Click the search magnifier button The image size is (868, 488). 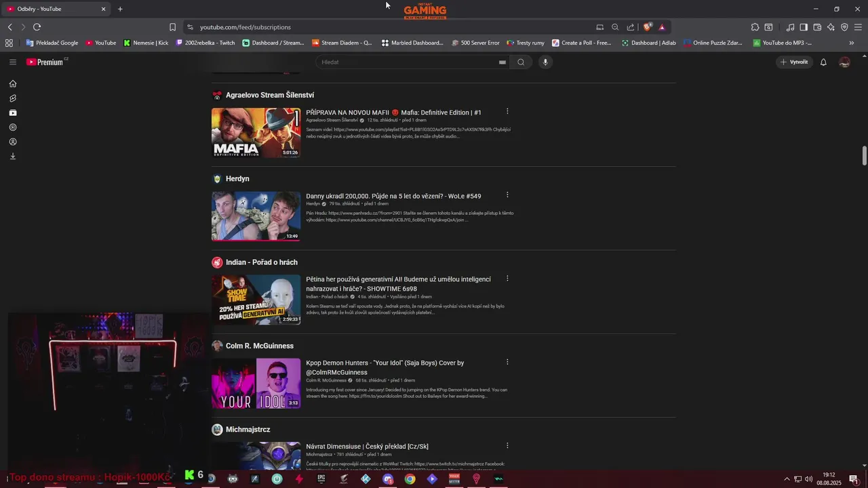pyautogui.click(x=521, y=62)
